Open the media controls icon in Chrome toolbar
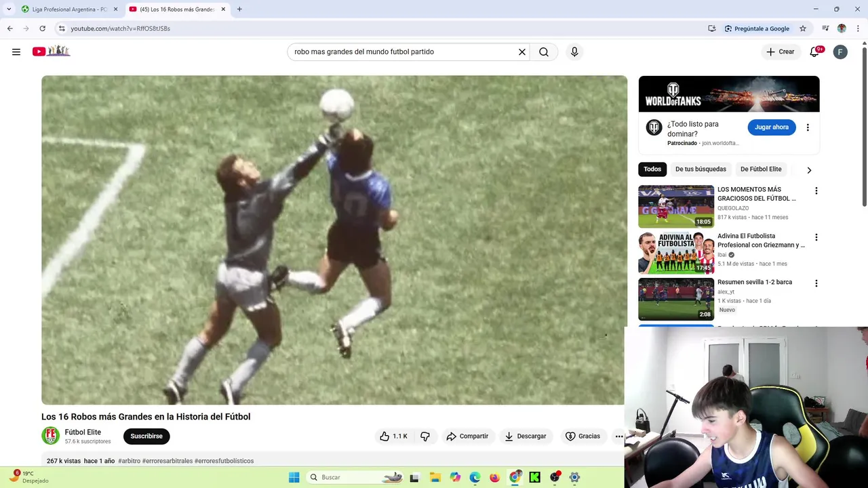Screen dimensions: 868x488 tap(825, 28)
